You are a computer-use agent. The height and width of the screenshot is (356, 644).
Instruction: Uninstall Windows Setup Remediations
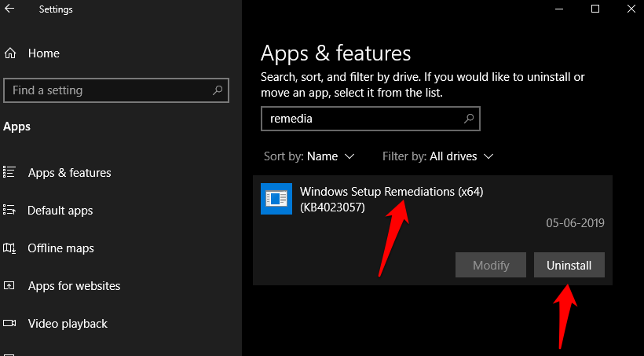[569, 266]
